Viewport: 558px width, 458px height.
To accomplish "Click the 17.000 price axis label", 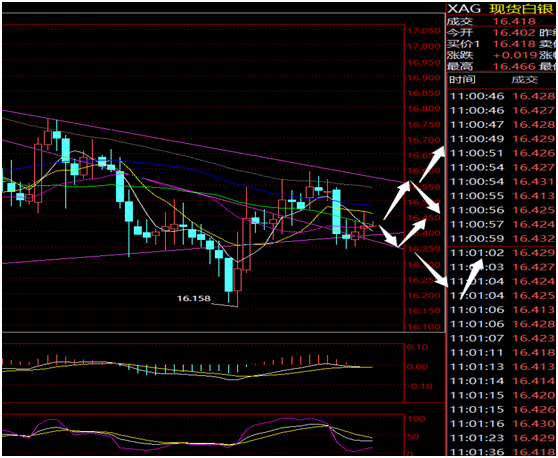I will (x=424, y=46).
